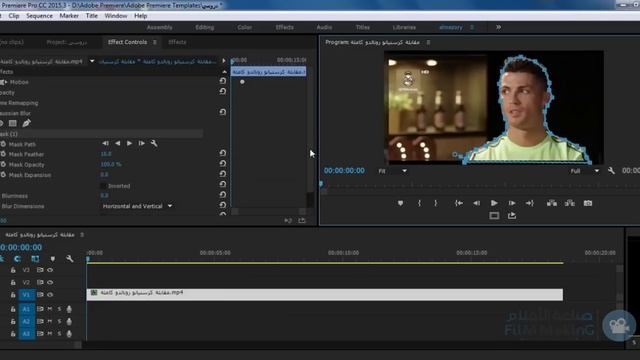
Task: Reset the Mask Expansion value
Action: (x=222, y=174)
